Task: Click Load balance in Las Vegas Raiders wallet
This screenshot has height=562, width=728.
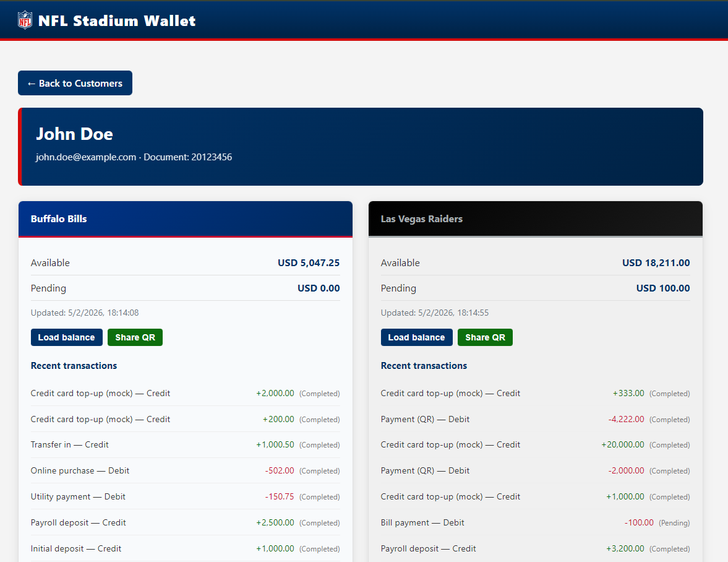Action: tap(416, 337)
